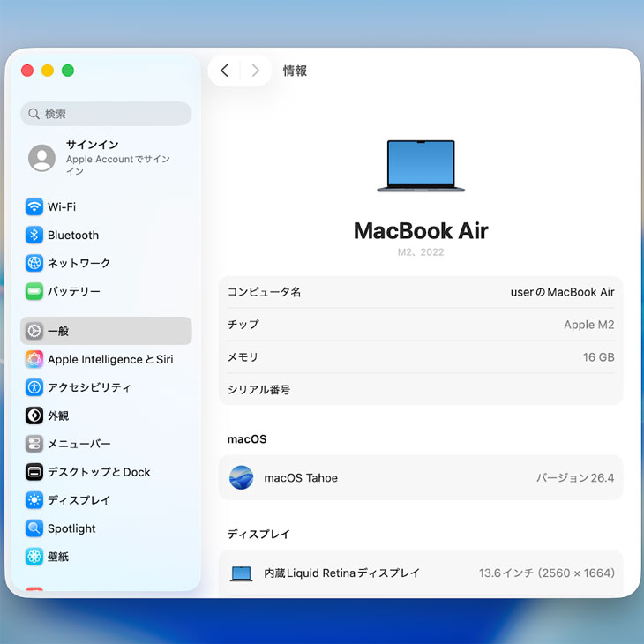The height and width of the screenshot is (644, 644).
Task: Click the forward chevron button
Action: click(255, 71)
